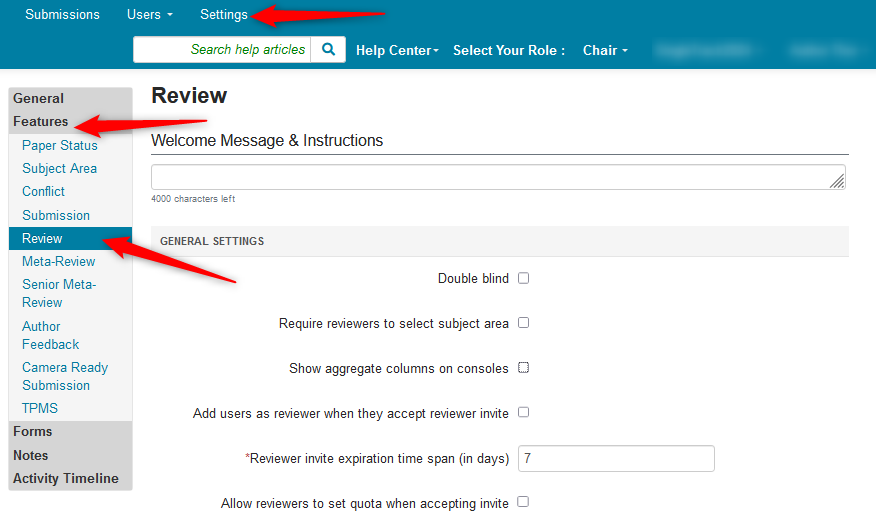Go to the Submissions tab

coord(62,15)
